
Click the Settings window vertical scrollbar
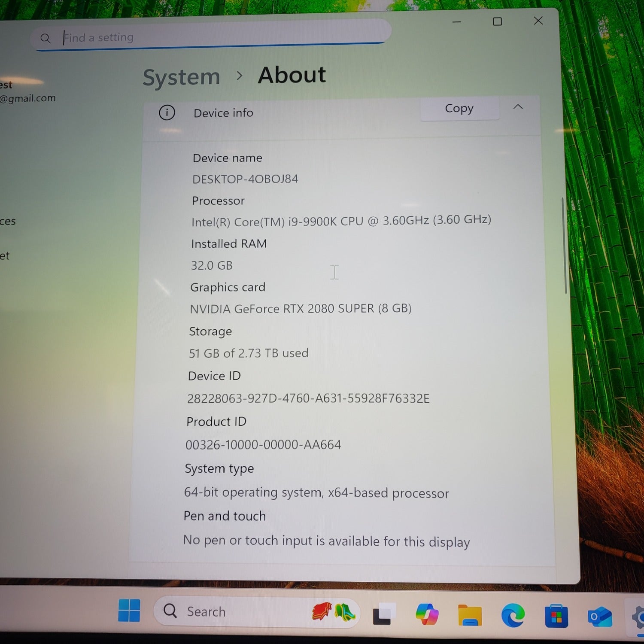click(565, 246)
